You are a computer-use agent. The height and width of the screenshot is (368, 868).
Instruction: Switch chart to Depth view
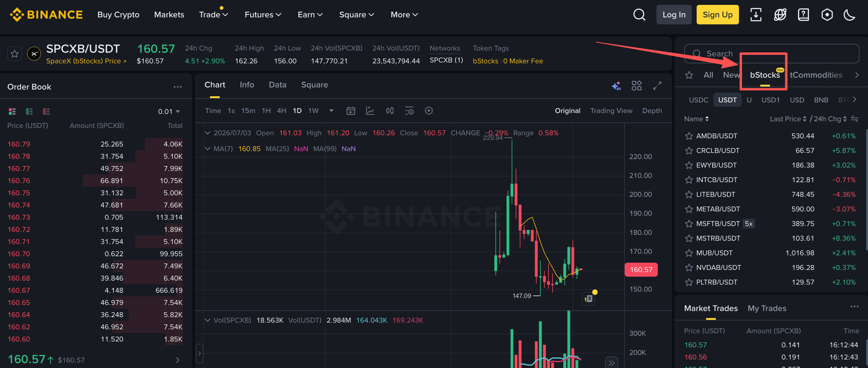click(x=652, y=111)
